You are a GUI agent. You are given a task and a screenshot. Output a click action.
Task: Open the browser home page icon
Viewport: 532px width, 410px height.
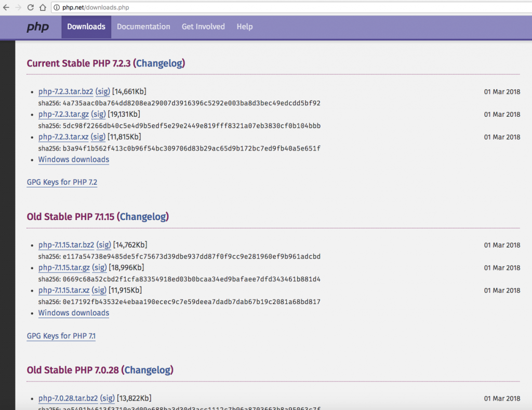coord(43,8)
